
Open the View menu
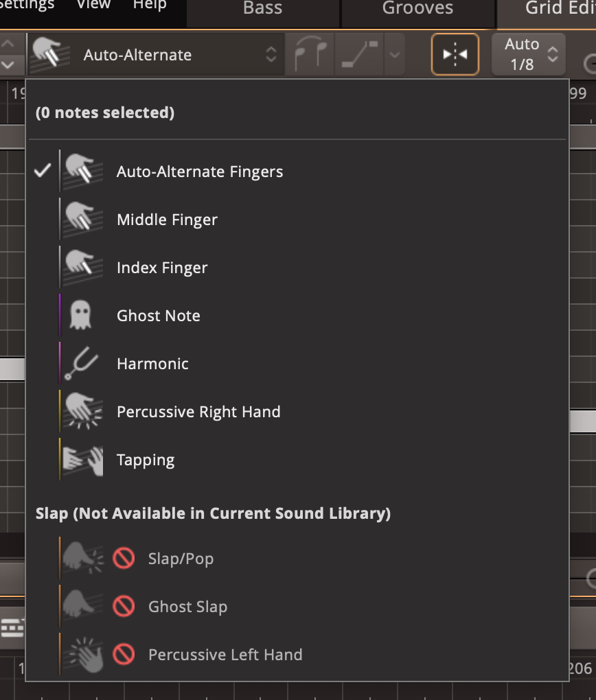[x=93, y=5]
